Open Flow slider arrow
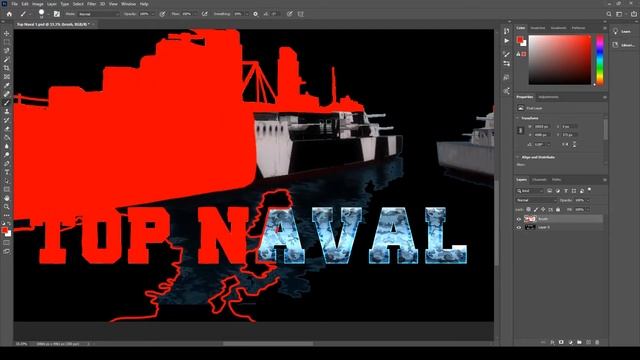This screenshot has width=640, height=360. pyautogui.click(x=195, y=14)
